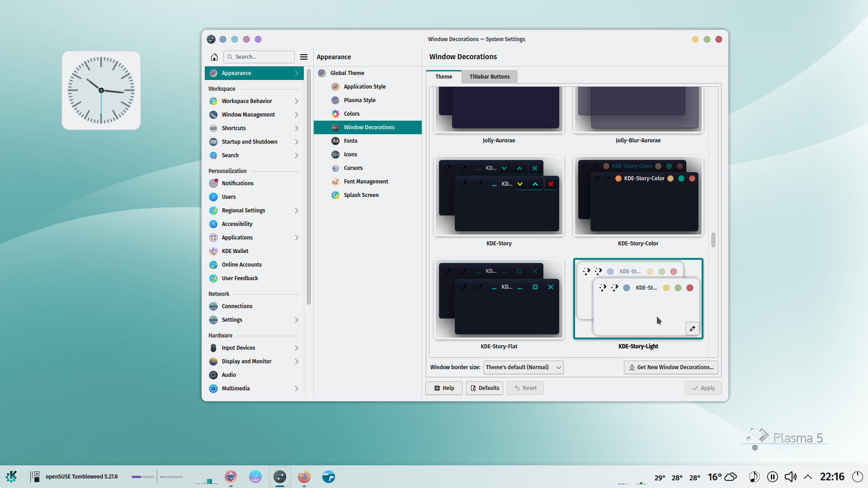Image resolution: width=868 pixels, height=488 pixels.
Task: Click the User Feedback icon
Action: click(213, 278)
